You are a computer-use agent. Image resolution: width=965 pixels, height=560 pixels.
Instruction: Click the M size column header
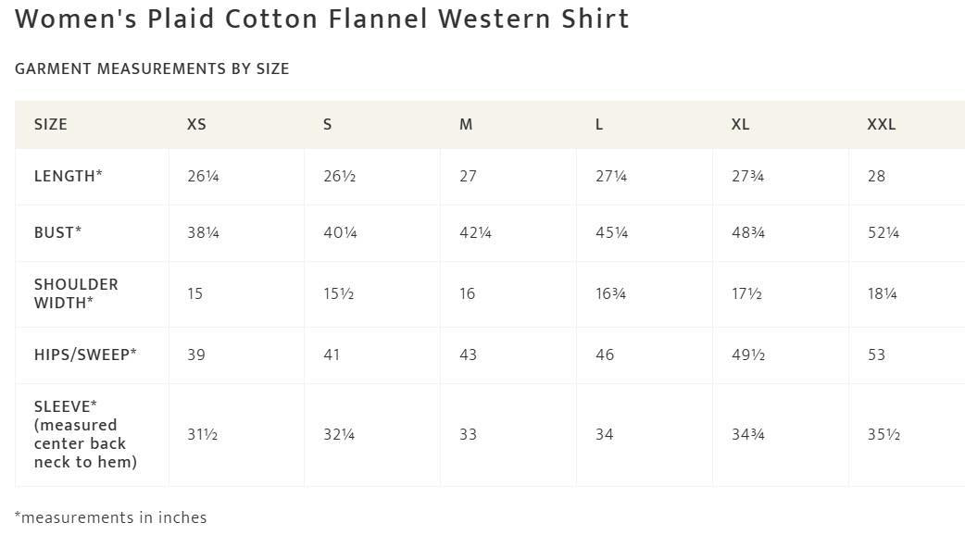pos(466,124)
